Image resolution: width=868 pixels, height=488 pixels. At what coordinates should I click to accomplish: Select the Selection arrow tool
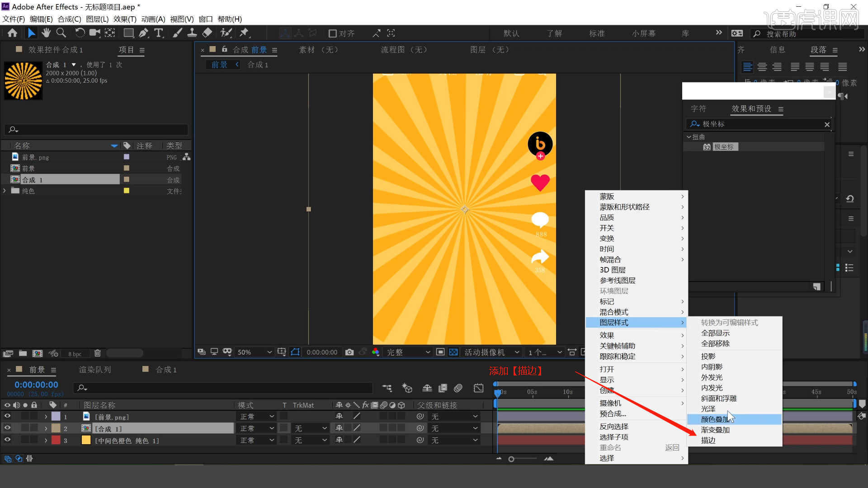point(31,33)
